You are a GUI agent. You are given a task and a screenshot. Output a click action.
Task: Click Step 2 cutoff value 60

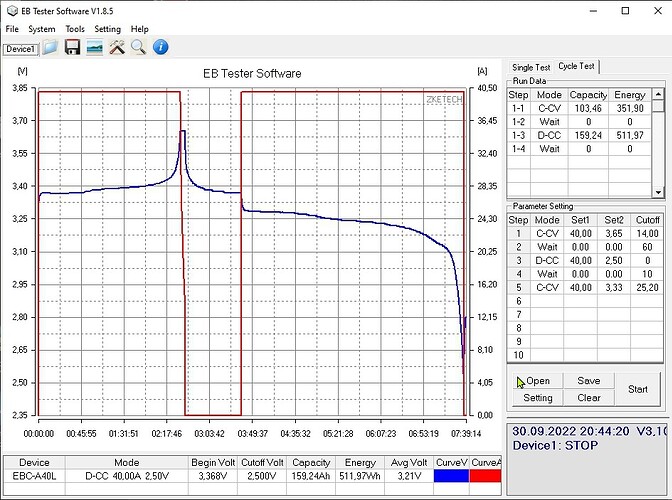point(647,247)
